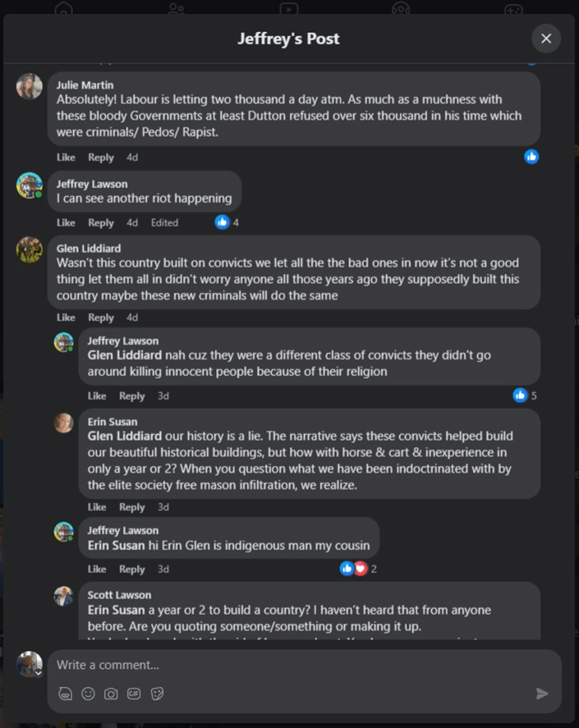Like Julie Martin's comment

(65, 157)
